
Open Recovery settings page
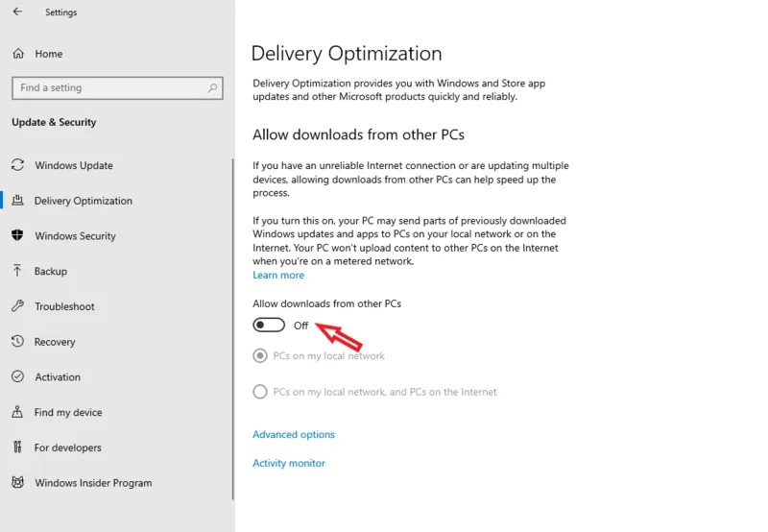click(x=55, y=342)
